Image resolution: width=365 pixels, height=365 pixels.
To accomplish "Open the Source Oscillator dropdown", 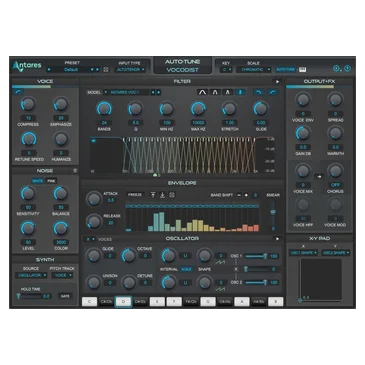I will tap(31, 275).
